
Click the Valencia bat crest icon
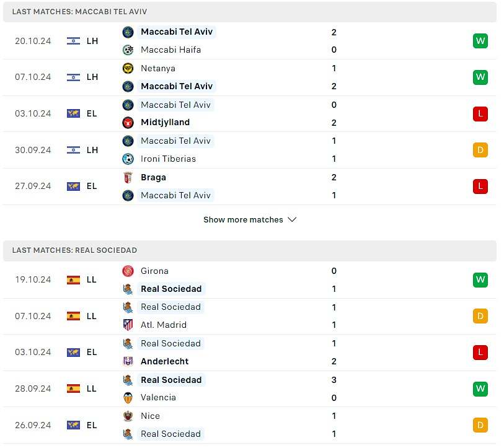pyautogui.click(x=128, y=398)
